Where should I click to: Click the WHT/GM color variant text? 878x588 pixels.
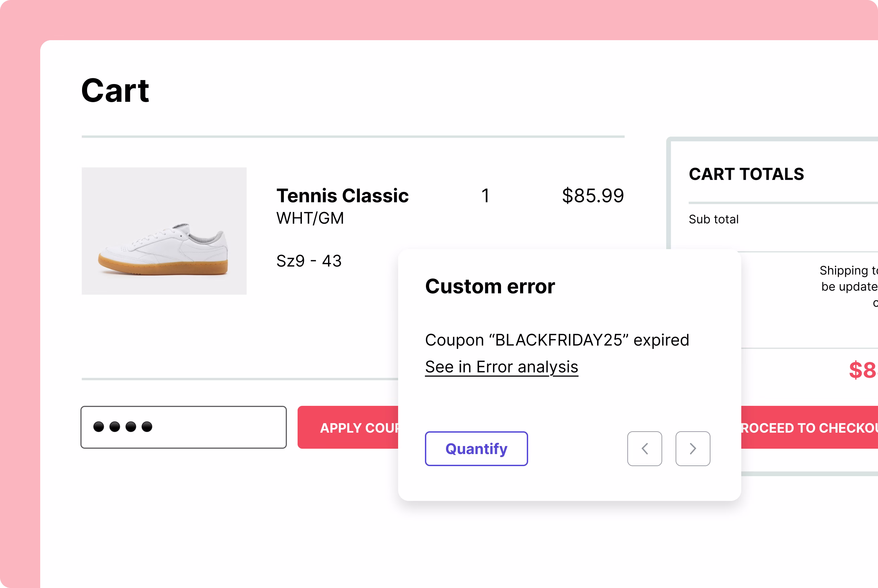pyautogui.click(x=310, y=218)
